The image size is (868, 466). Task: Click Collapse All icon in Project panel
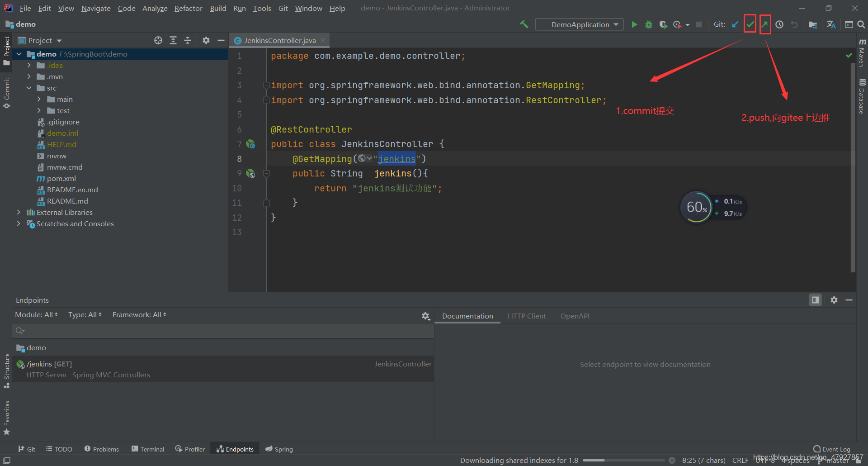pos(188,40)
